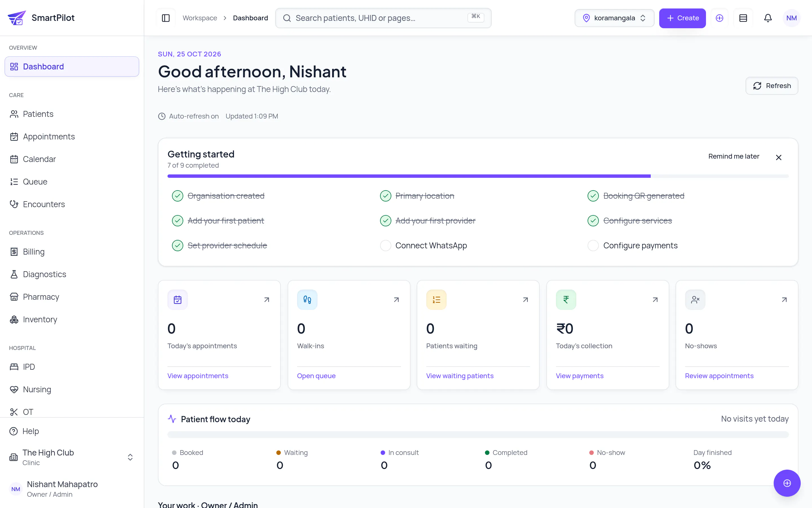This screenshot has width=812, height=508.
Task: Click the Auto-refresh clock icon
Action: coord(162,116)
